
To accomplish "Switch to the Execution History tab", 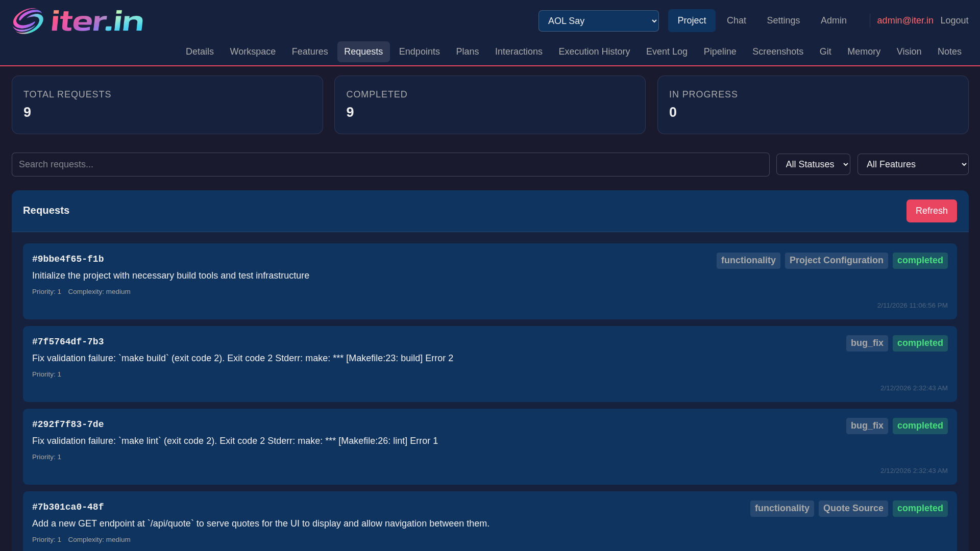I will point(594,52).
